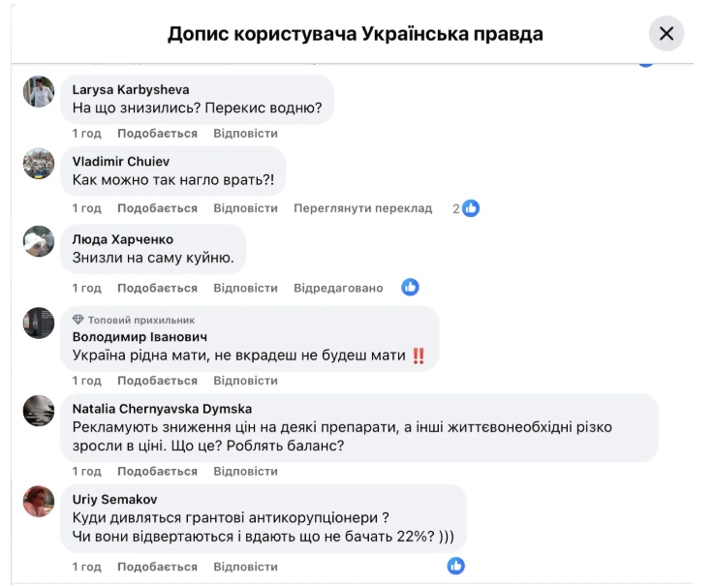Open Uriy Semakov's profile picture
Image resolution: width=715 pixels, height=588 pixels.
(x=39, y=501)
